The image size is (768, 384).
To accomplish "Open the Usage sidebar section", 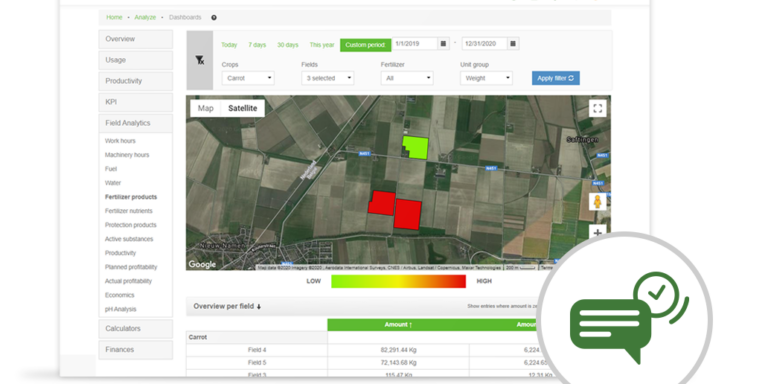I will (136, 60).
